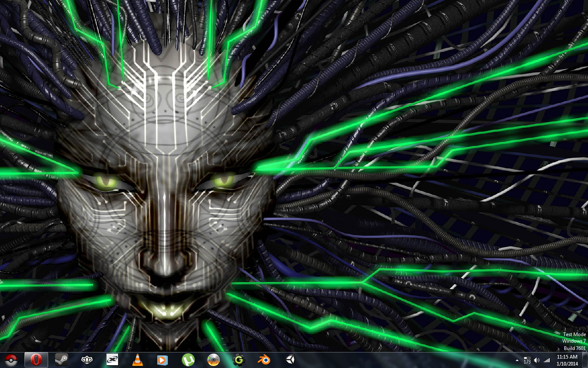
Task: Launch VLC media player
Action: (x=138, y=360)
